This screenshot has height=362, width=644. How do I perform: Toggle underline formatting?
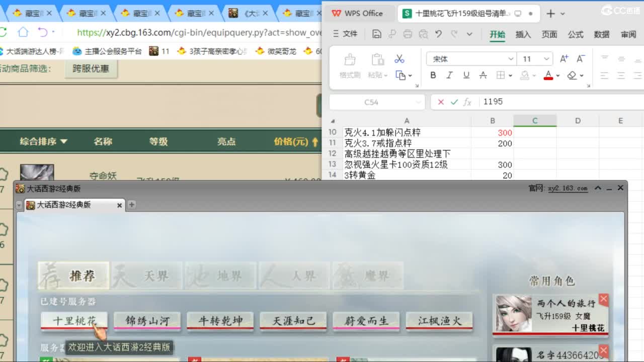click(x=466, y=75)
